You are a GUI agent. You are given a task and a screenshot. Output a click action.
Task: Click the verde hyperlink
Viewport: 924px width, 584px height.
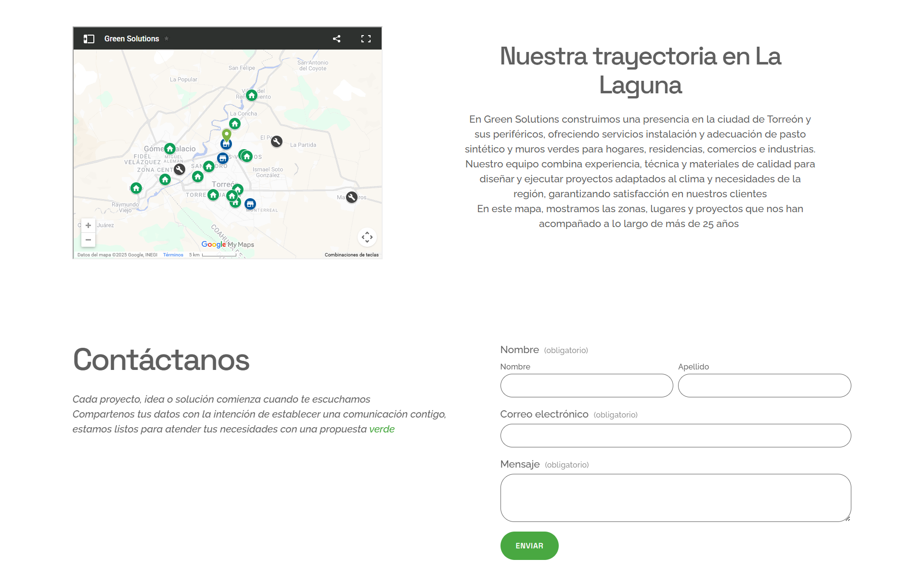[382, 429]
